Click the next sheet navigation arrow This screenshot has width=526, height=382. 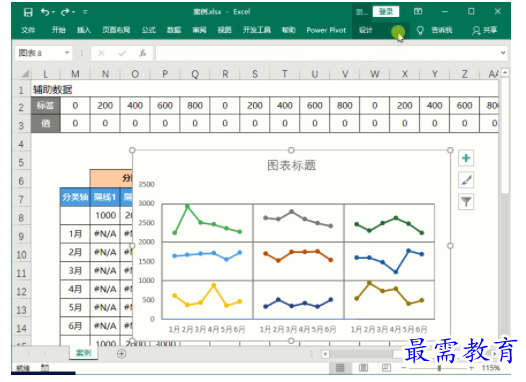[44, 353]
